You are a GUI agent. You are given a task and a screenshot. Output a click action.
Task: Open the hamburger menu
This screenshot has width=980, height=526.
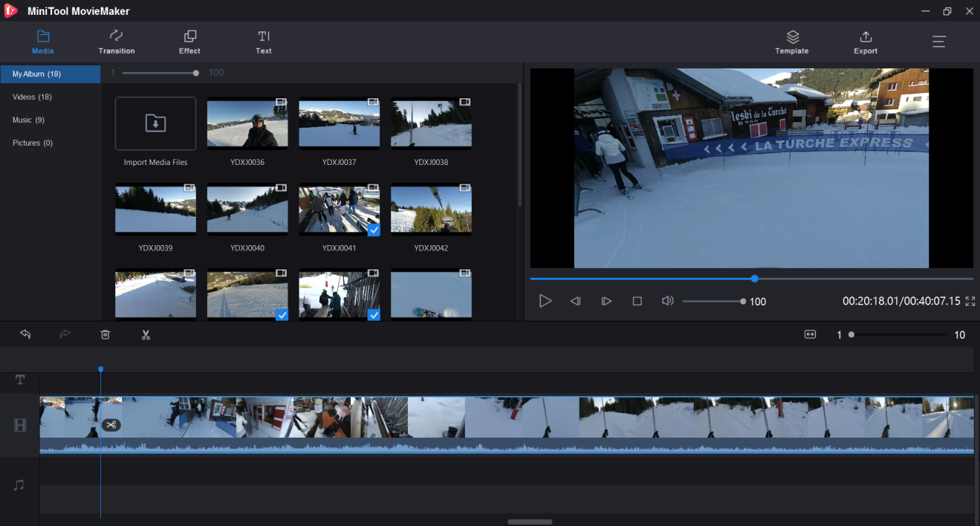click(939, 42)
